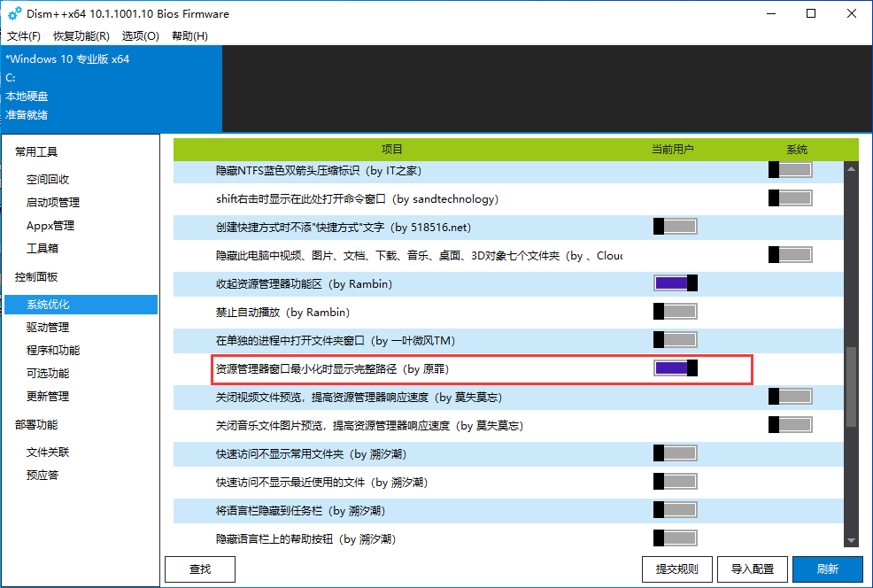Enable 禁止自动播放 switch
This screenshot has width=873, height=588.
click(x=676, y=312)
